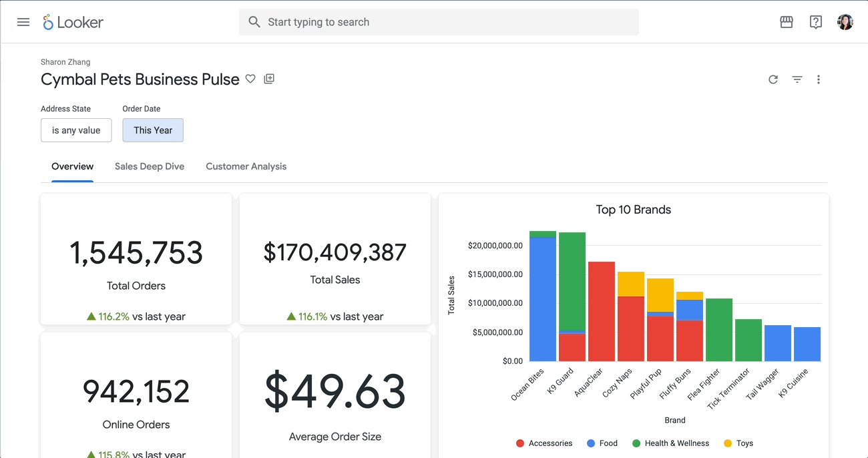
Task: Open the dashboard three-dot actions menu
Action: [819, 79]
